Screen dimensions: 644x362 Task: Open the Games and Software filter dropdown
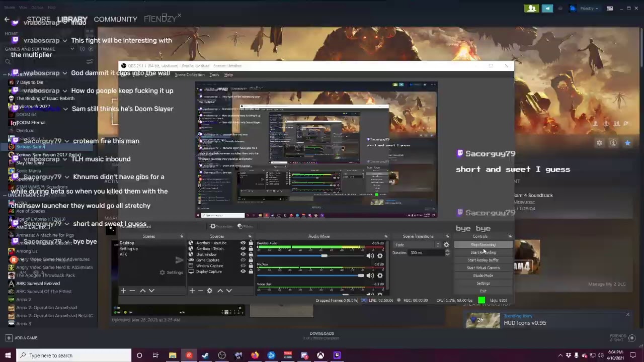(72, 49)
